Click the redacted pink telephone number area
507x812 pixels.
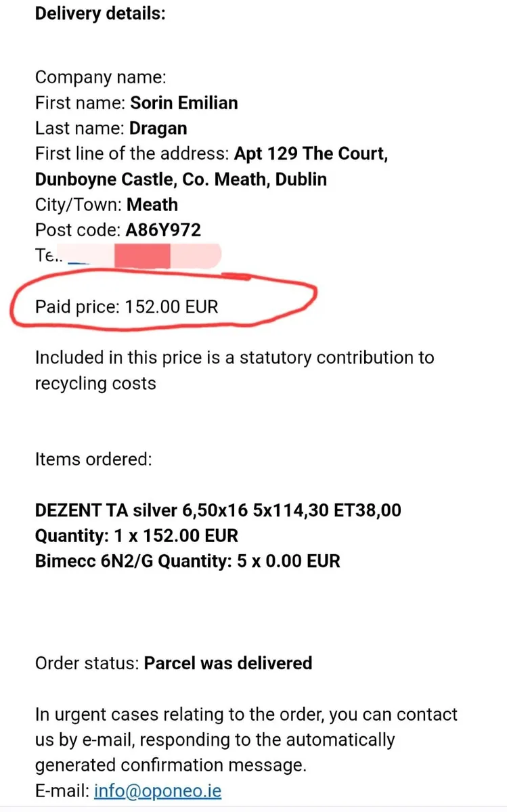(142, 256)
